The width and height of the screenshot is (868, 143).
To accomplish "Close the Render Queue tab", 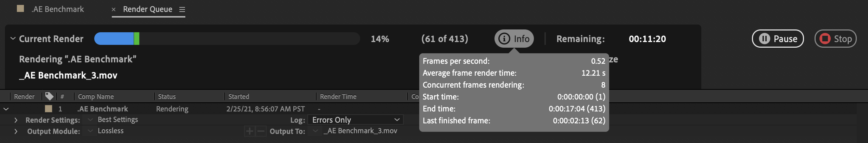I will [114, 10].
